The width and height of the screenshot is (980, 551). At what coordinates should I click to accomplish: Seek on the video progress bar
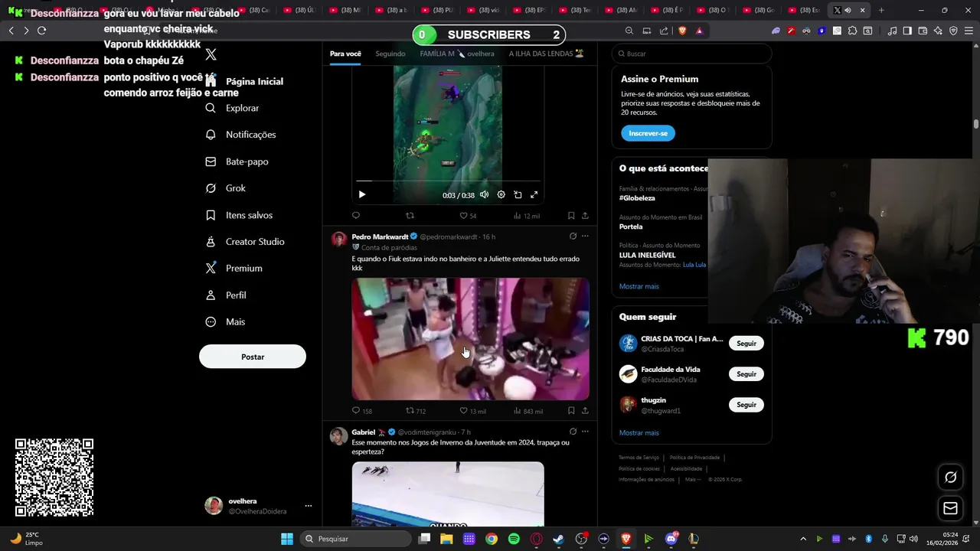(448, 181)
